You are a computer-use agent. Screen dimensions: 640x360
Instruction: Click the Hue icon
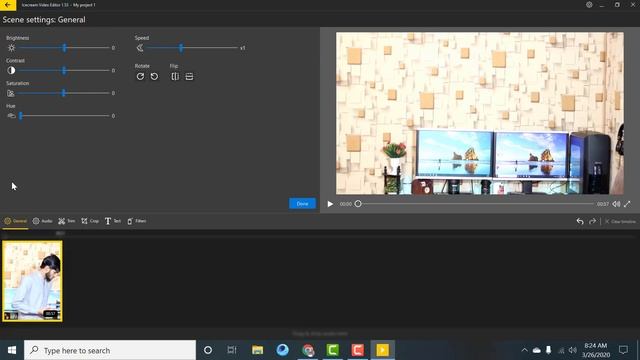[x=11, y=116]
